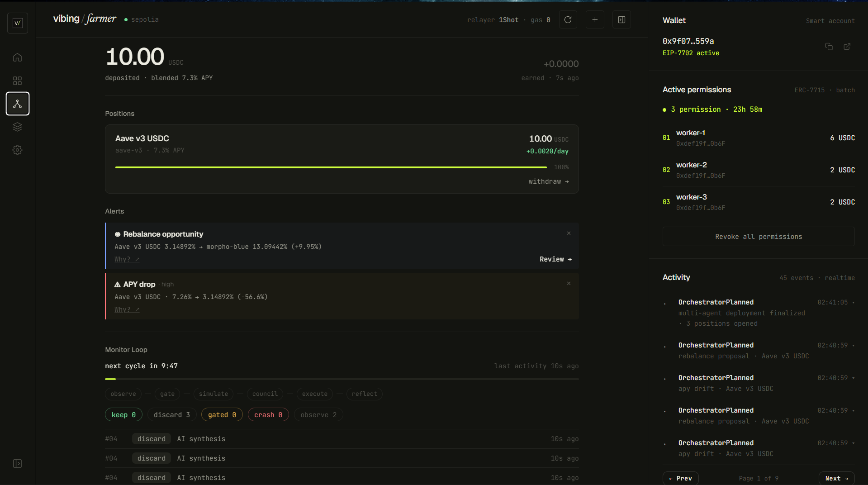Filter loop results by gated 0
Screen dimensions: 868x485
click(222, 415)
